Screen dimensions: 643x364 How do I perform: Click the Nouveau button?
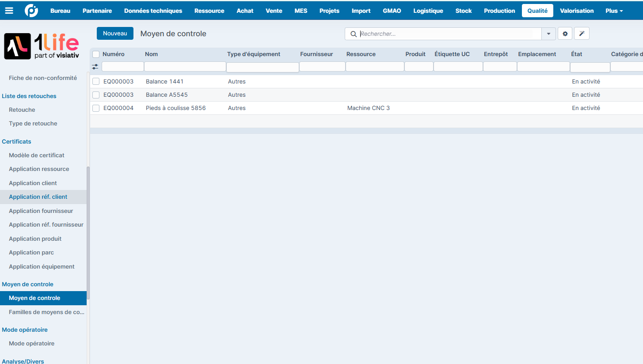point(115,34)
